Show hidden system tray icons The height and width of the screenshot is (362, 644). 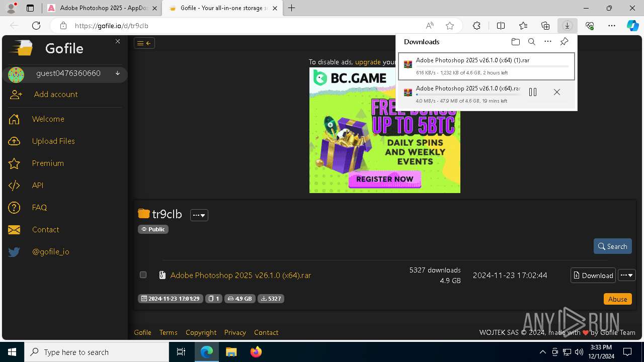click(x=542, y=352)
